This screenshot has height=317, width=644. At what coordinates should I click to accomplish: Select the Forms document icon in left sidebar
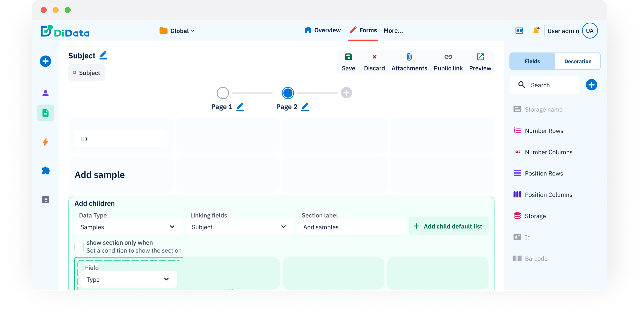45,113
